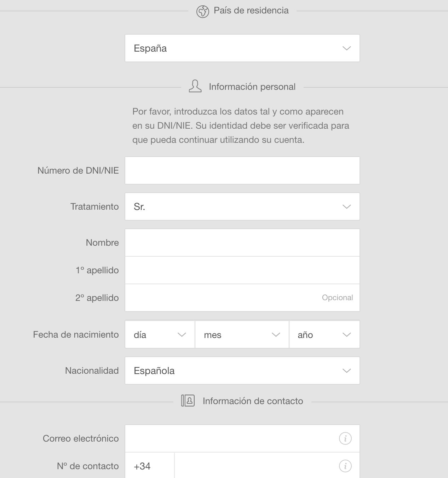Click the Nombre input field
This screenshot has width=448, height=478.
point(242,243)
